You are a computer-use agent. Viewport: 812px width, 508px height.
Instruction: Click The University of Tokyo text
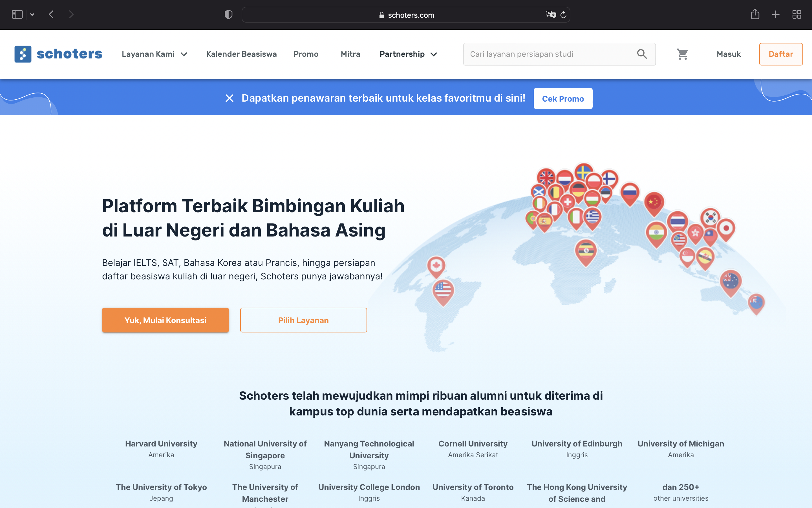(161, 487)
